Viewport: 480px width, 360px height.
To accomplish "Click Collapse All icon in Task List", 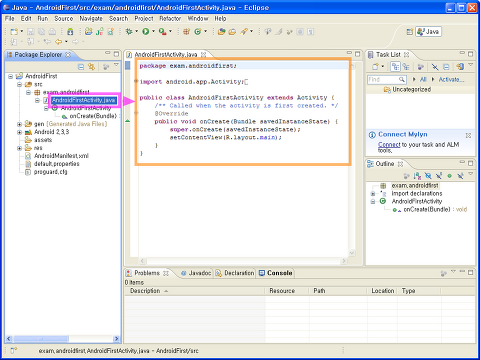I will click(446, 67).
